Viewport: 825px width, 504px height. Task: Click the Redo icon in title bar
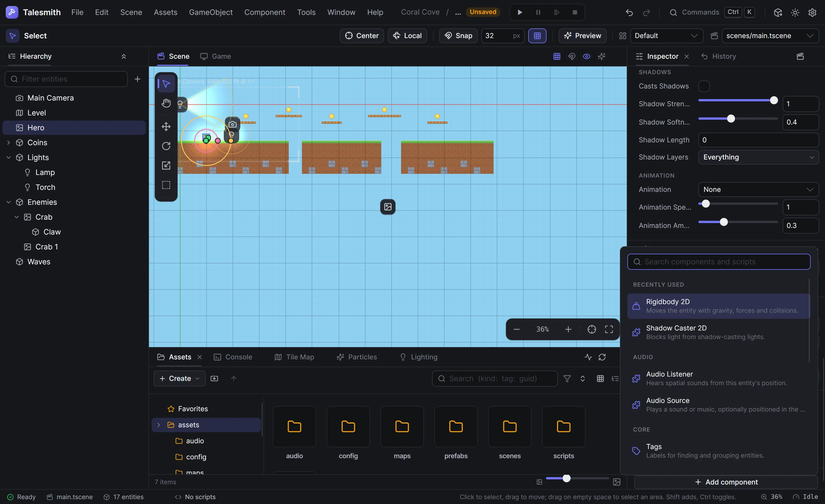646,12
